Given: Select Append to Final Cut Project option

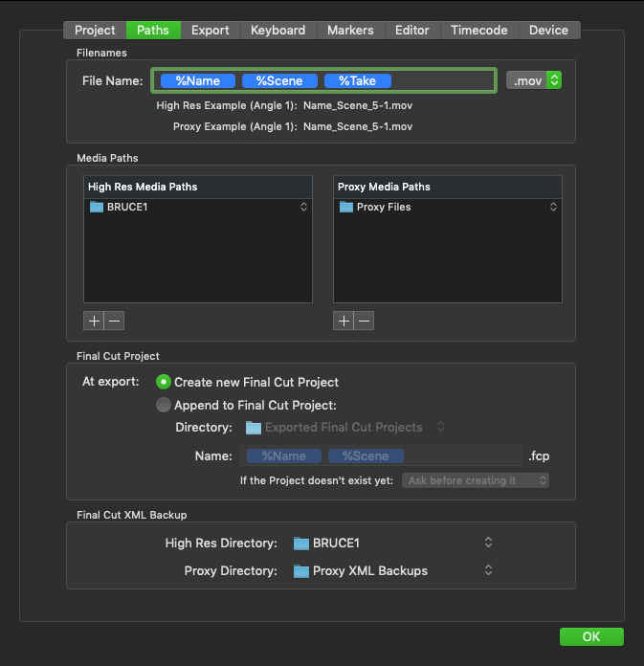Looking at the screenshot, I should [x=164, y=405].
